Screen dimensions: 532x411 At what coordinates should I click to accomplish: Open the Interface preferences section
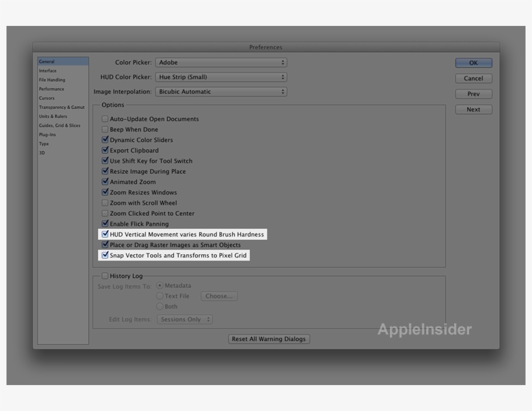63,71
